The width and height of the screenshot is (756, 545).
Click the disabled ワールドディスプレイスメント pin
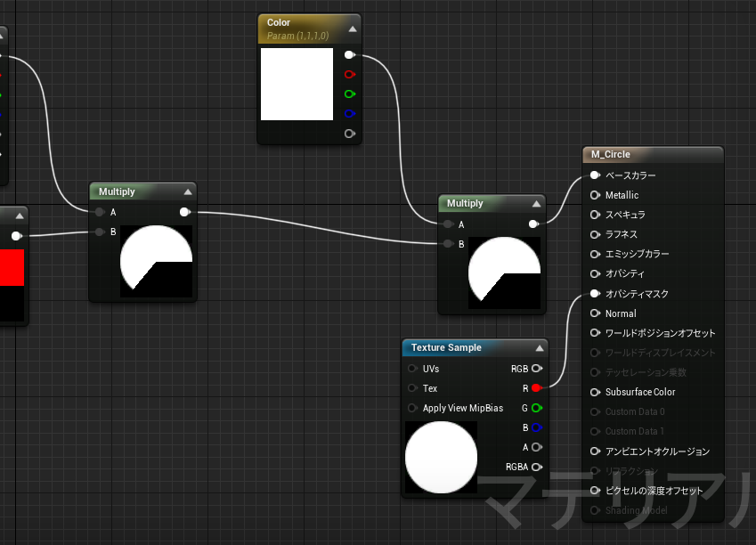point(595,353)
